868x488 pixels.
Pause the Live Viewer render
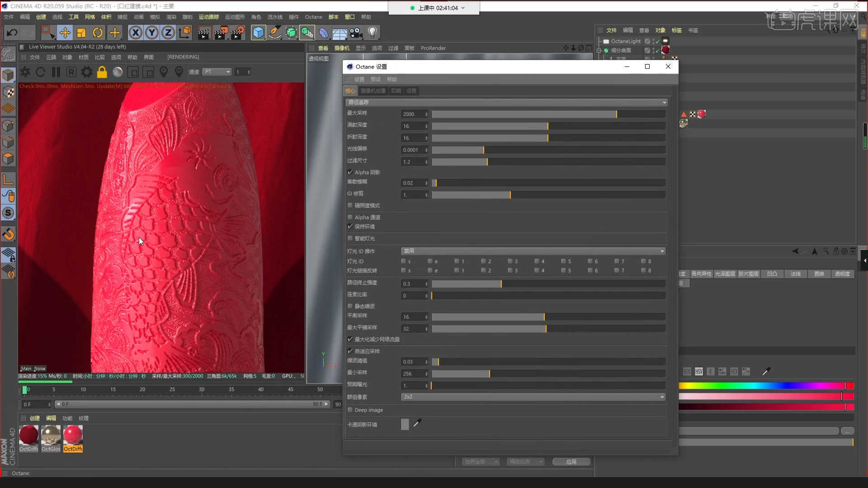(x=56, y=72)
